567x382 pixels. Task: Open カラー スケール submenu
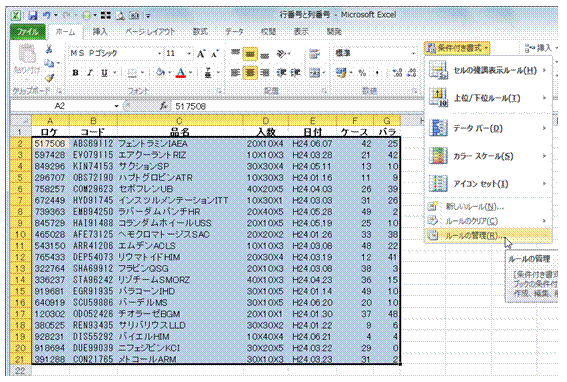(x=488, y=156)
